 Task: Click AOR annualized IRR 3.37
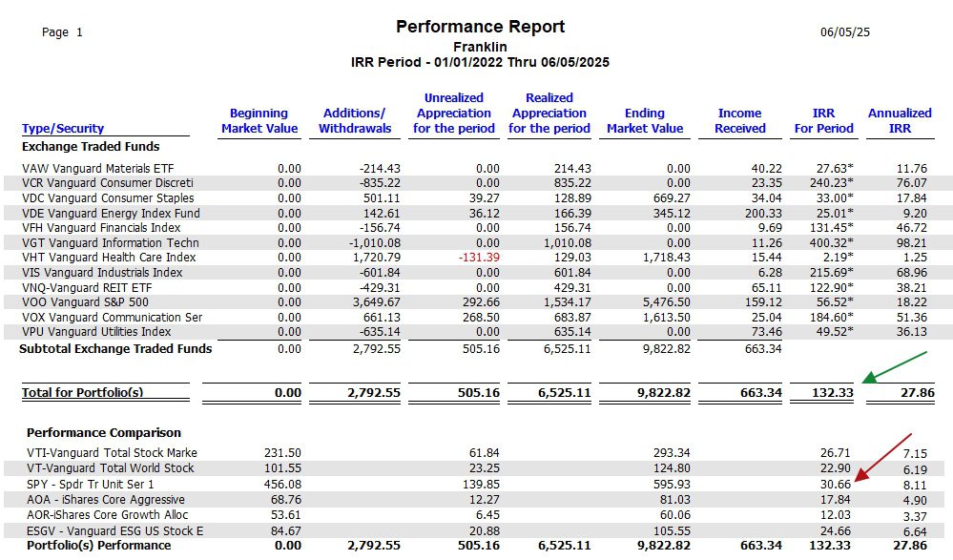(915, 517)
